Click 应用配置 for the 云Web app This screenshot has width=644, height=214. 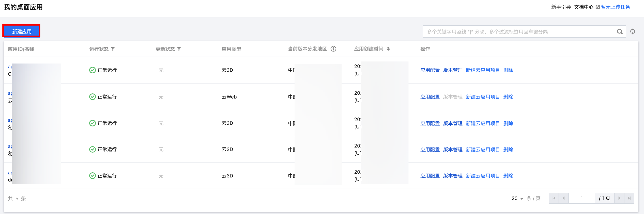point(430,97)
